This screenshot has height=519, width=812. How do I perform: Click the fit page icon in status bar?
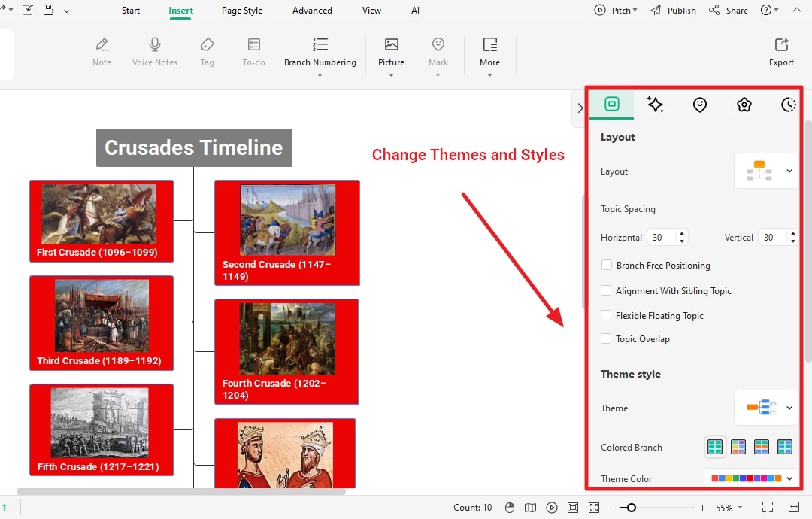(x=573, y=508)
